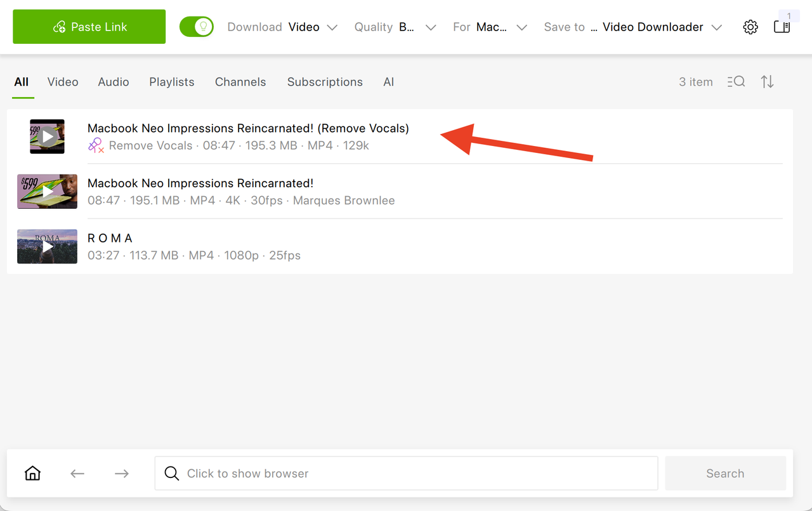Click the second 'Macbook Neo Impressions Reincarnated!' title
Screen dimensions: 812x511
click(x=200, y=183)
